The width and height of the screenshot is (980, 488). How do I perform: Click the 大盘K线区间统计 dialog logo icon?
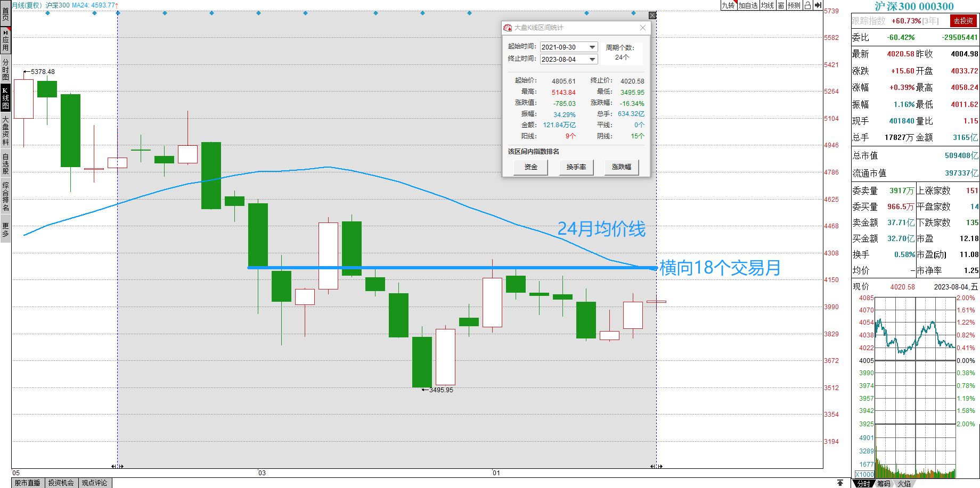coord(508,28)
